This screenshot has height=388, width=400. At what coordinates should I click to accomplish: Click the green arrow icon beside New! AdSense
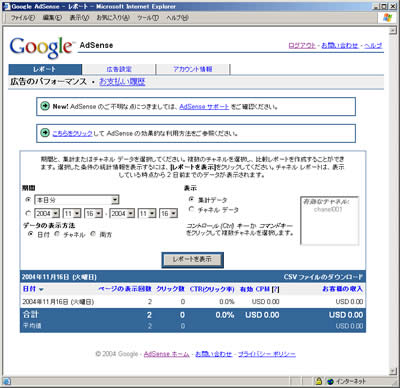tap(45, 106)
